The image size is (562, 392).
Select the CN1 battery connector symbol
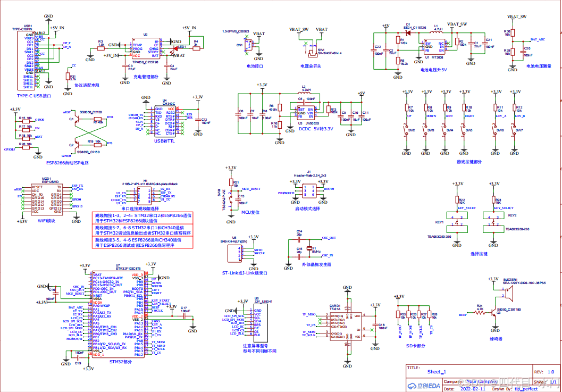pos(249,46)
